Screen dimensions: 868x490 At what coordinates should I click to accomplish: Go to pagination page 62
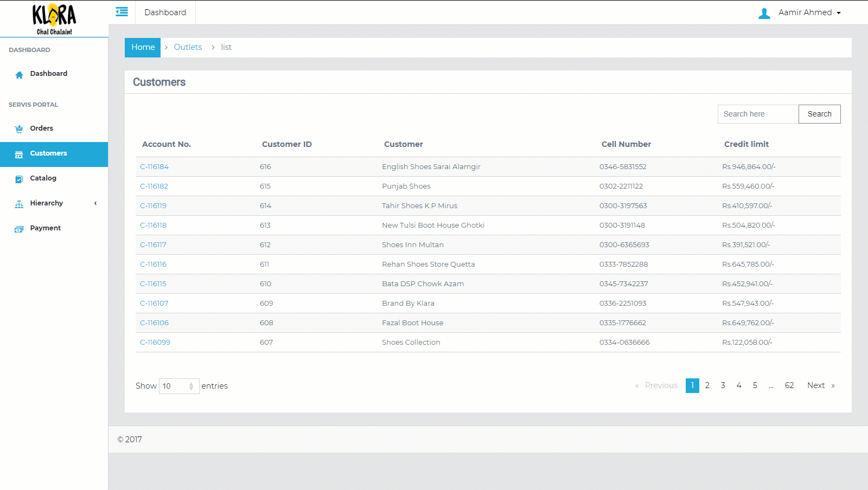click(789, 385)
